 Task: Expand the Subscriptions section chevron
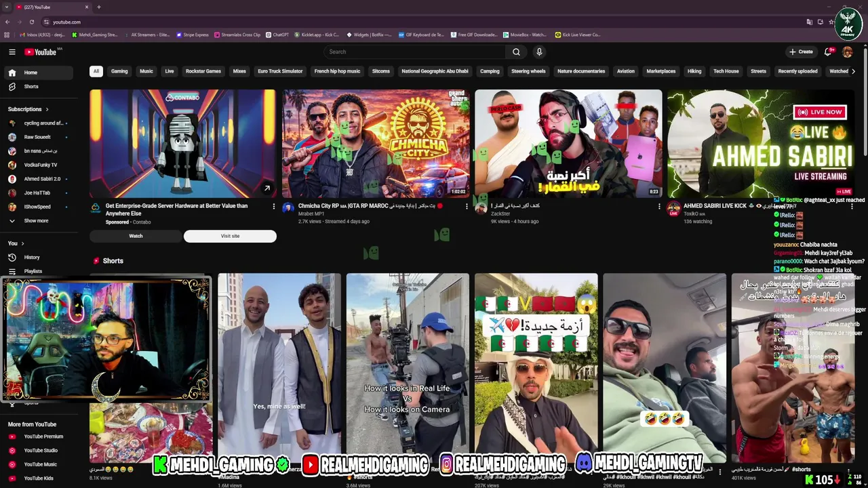click(47, 109)
